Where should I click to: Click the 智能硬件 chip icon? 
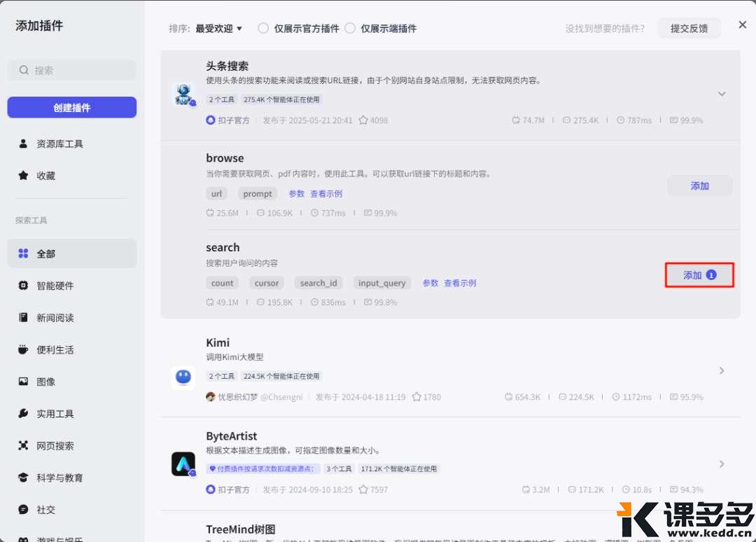(23, 286)
